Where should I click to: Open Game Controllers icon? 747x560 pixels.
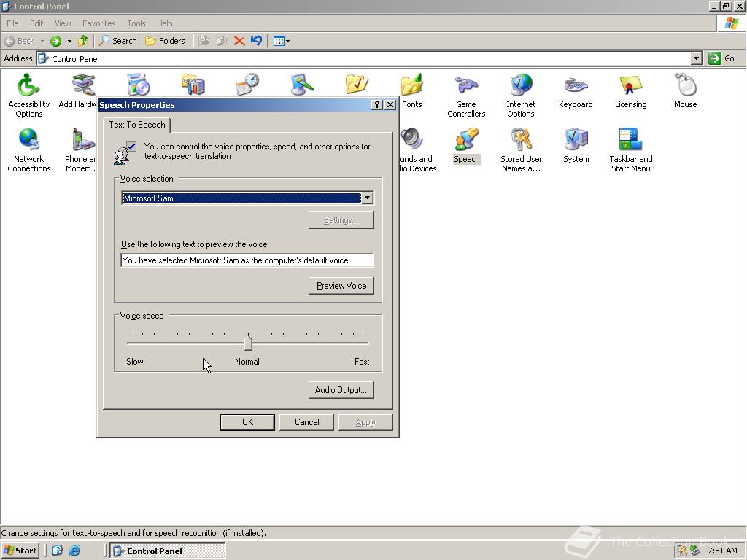466,96
